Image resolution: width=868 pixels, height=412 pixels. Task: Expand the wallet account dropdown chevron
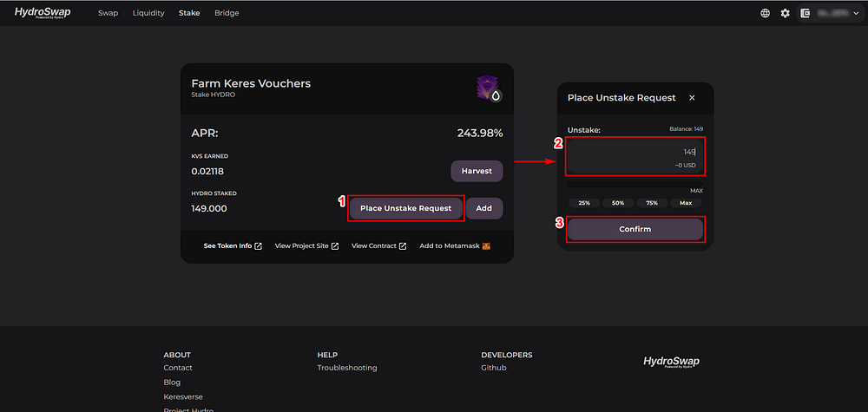point(856,13)
